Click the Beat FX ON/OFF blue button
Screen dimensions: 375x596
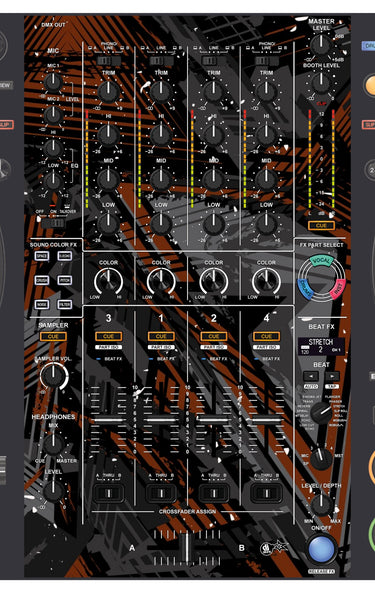click(321, 550)
